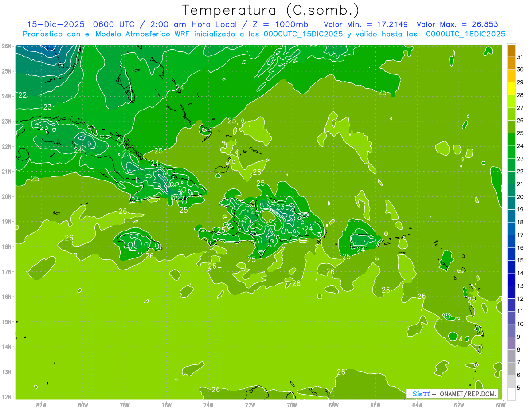This screenshot has height=411, width=532.
Task: Click the color bar value label 31
Action: [x=520, y=56]
